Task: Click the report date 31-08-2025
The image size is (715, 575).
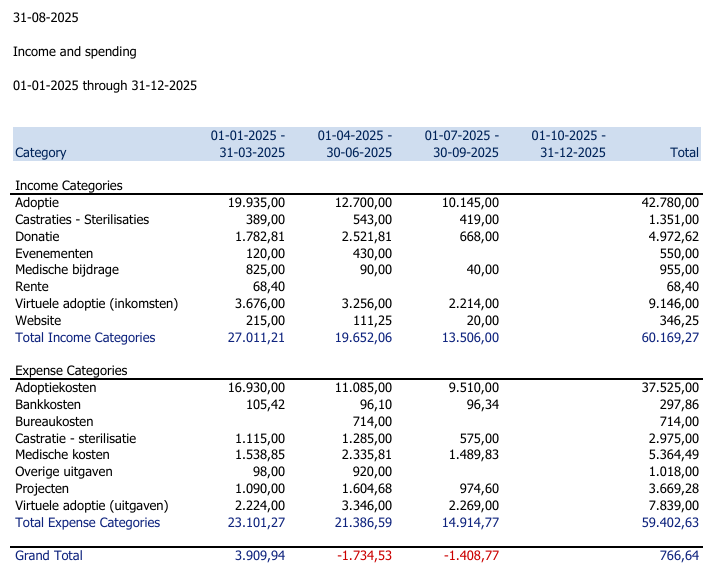Action: [x=46, y=17]
